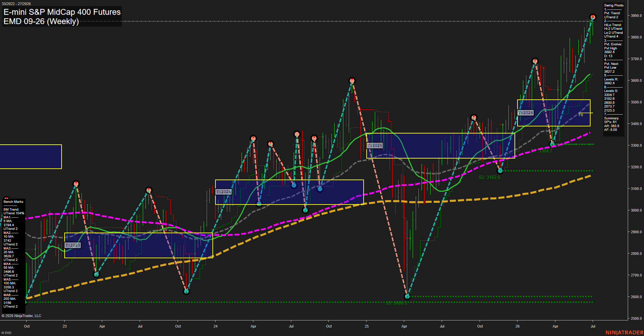Click the 3900.0 price axis label
The width and height of the screenshot is (644, 336).
[636, 16]
